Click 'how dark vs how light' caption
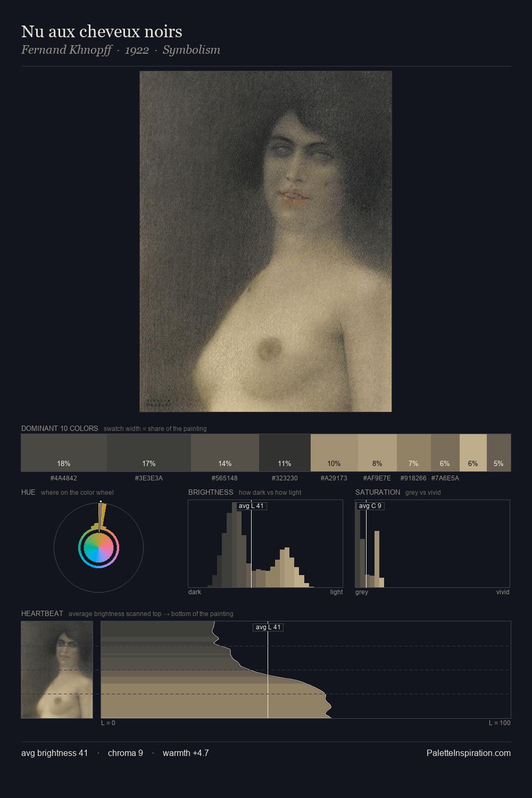The height and width of the screenshot is (798, 532). coord(270,493)
